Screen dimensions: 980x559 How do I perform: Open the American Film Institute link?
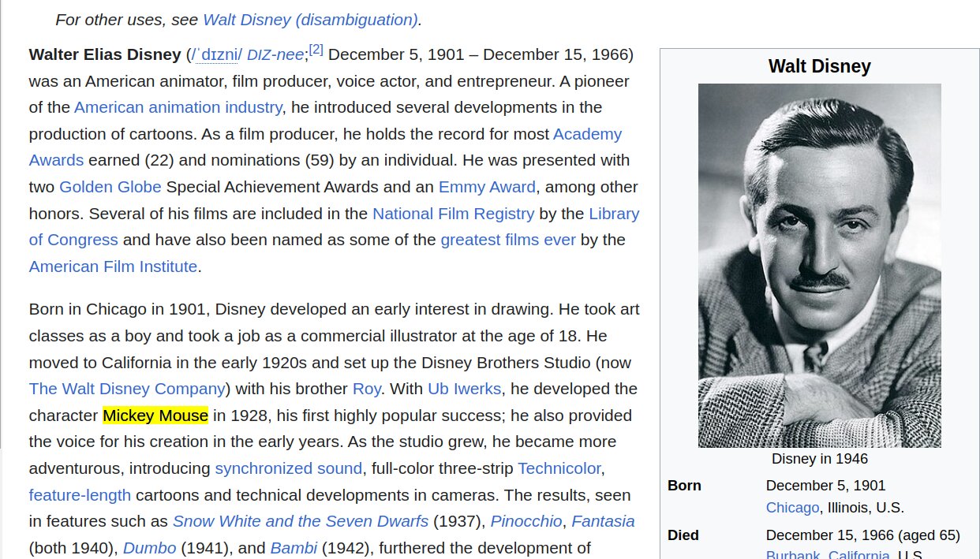pyautogui.click(x=113, y=266)
